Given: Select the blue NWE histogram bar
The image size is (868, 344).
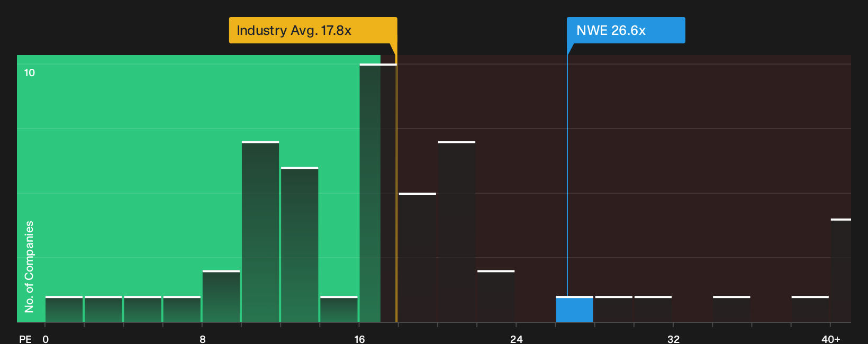Looking at the screenshot, I should tap(574, 309).
